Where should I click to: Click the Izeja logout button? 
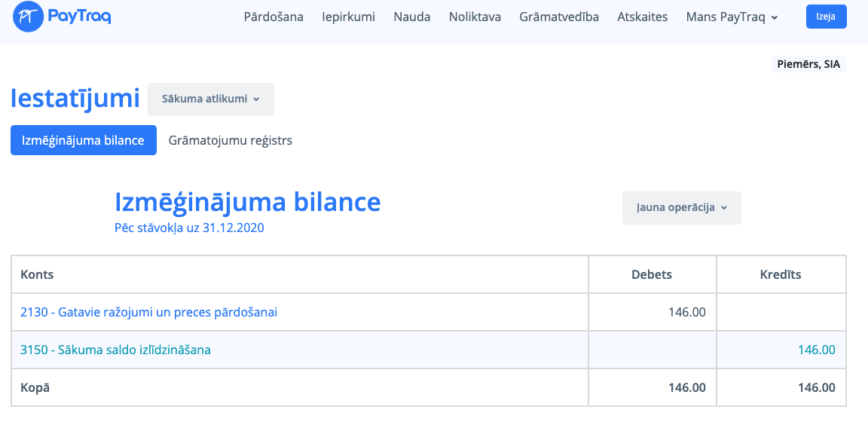(826, 17)
